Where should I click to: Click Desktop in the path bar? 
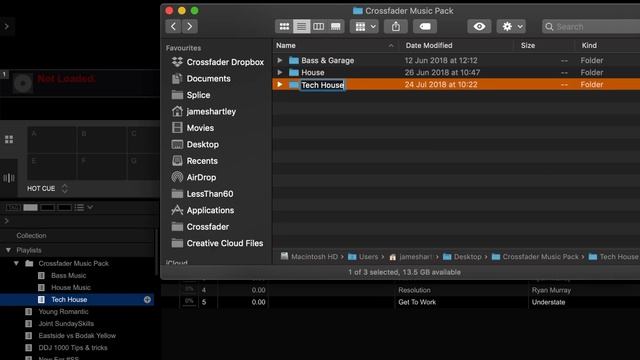pyautogui.click(x=462, y=257)
